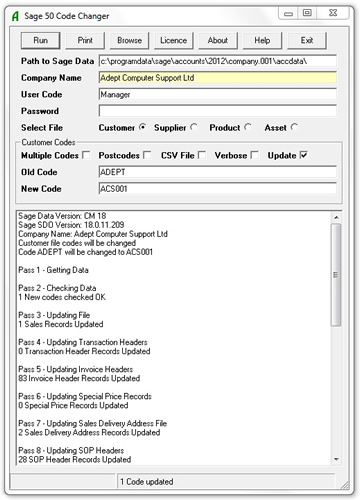
Task: Click log line 'Pass 4 - Updating Transaction Headers'
Action: pos(83,342)
